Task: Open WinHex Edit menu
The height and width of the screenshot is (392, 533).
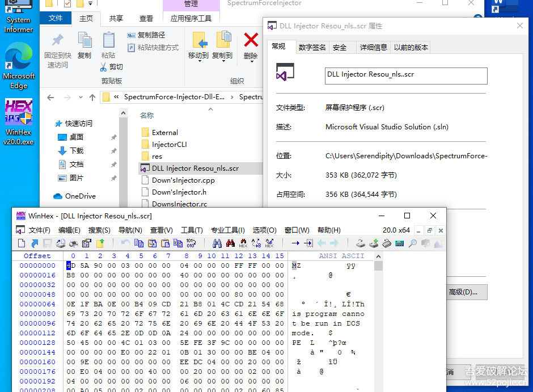Action: pyautogui.click(x=69, y=230)
